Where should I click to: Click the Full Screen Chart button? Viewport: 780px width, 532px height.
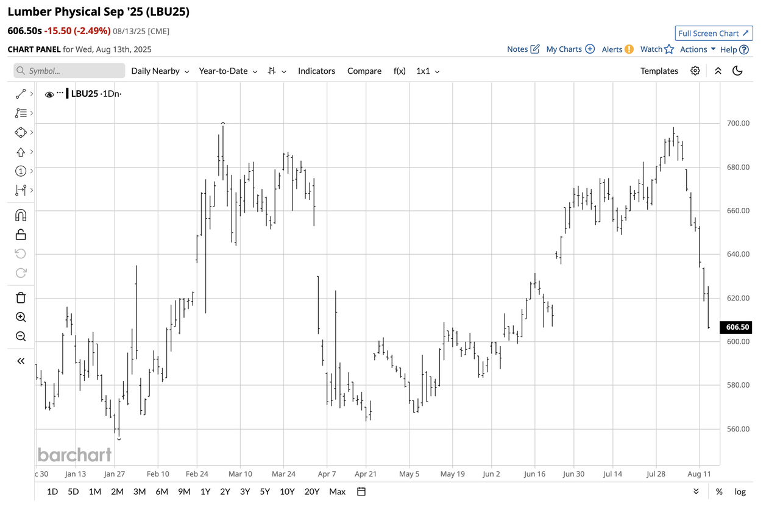coord(714,33)
